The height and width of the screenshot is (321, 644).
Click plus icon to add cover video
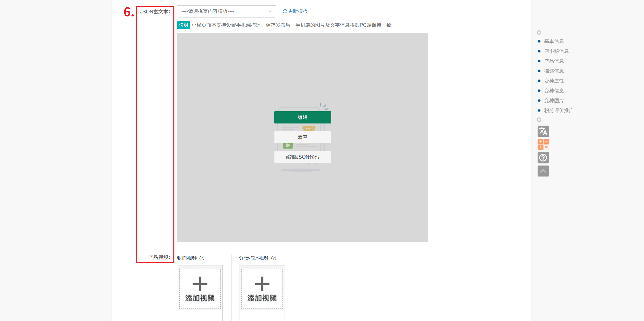(200, 283)
